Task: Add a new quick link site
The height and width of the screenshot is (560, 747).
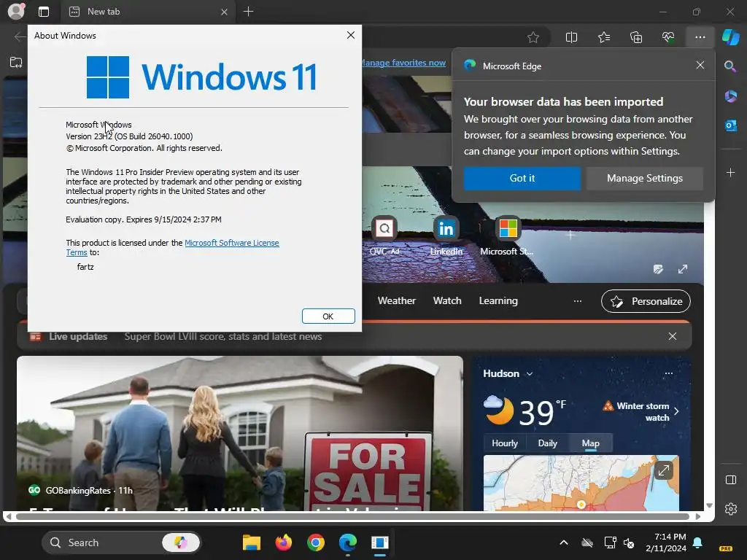Action: pyautogui.click(x=570, y=234)
